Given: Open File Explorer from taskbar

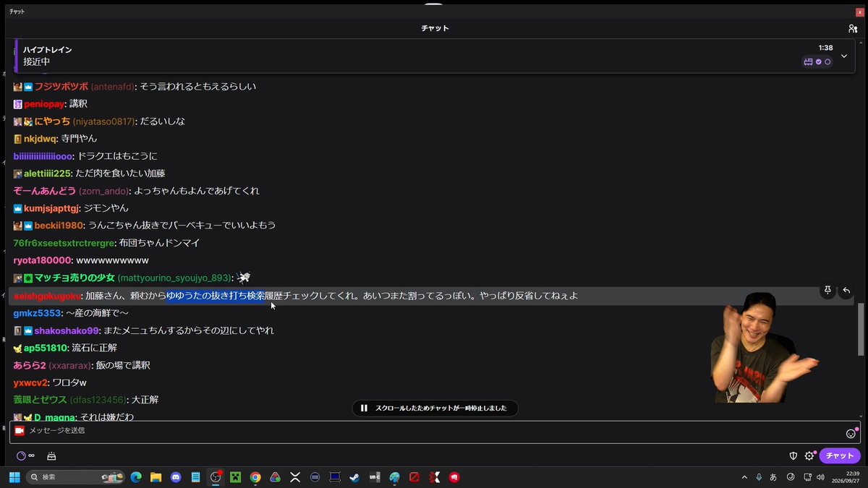Looking at the screenshot, I should click(156, 477).
